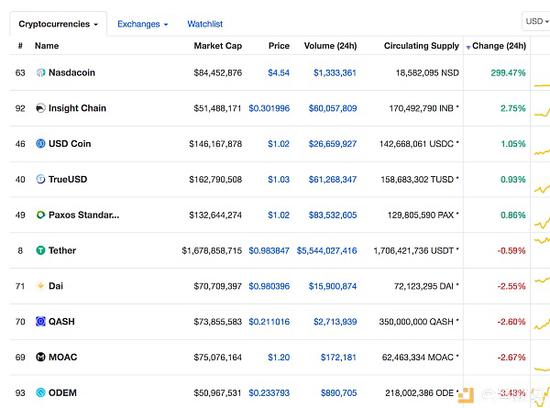Open the Nasdacoin name link
Image resolution: width=550 pixels, height=408 pixels.
[72, 73]
